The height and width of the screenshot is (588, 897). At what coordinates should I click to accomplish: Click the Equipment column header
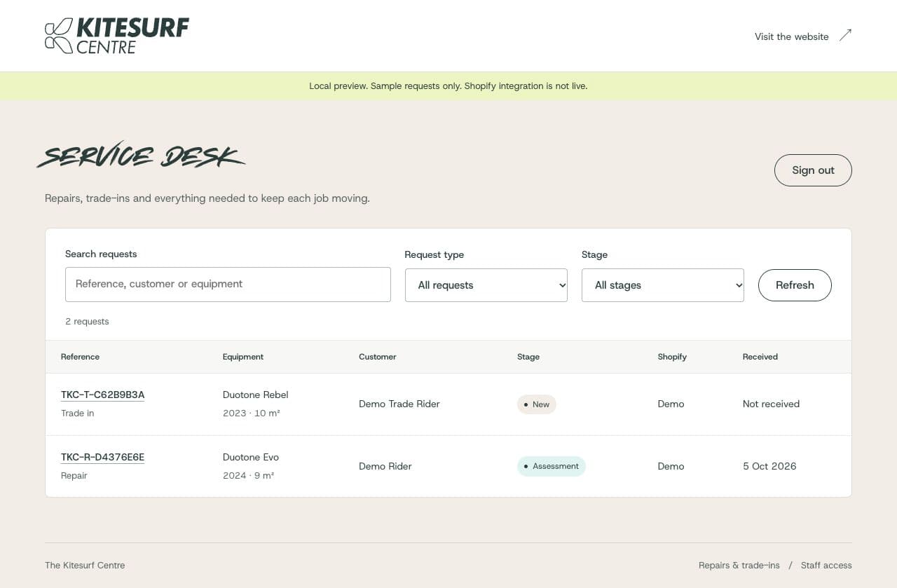(x=243, y=357)
